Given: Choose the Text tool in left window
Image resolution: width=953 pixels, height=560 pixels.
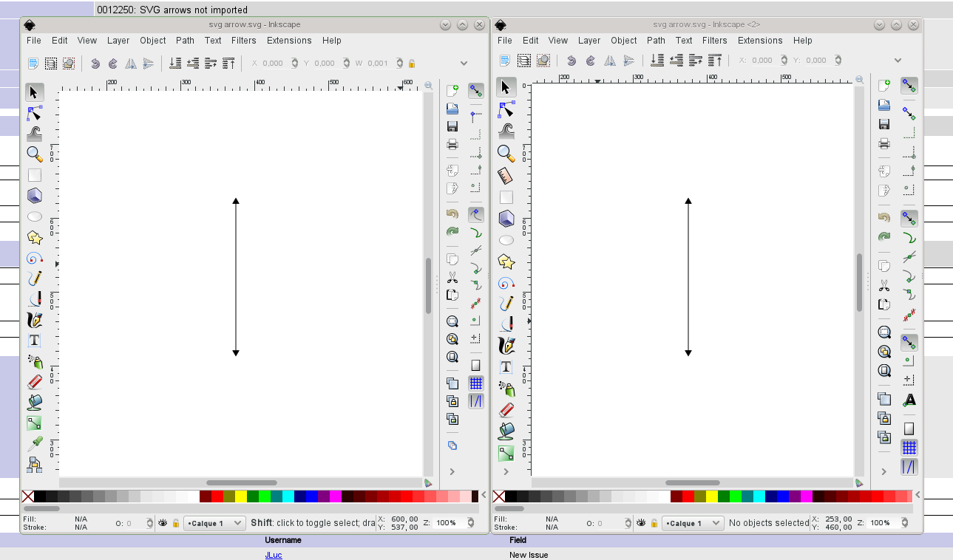Looking at the screenshot, I should click(34, 341).
